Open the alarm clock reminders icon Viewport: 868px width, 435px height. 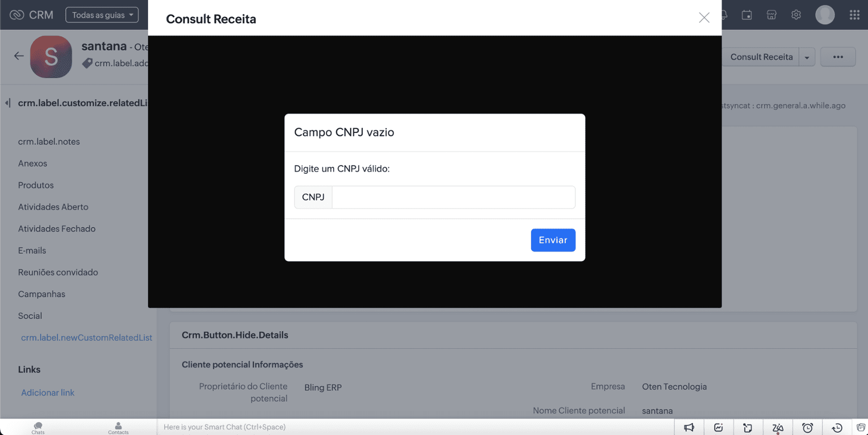tap(807, 428)
